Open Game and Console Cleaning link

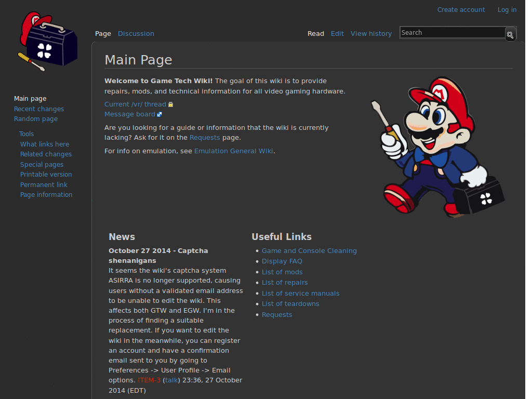tap(309, 251)
